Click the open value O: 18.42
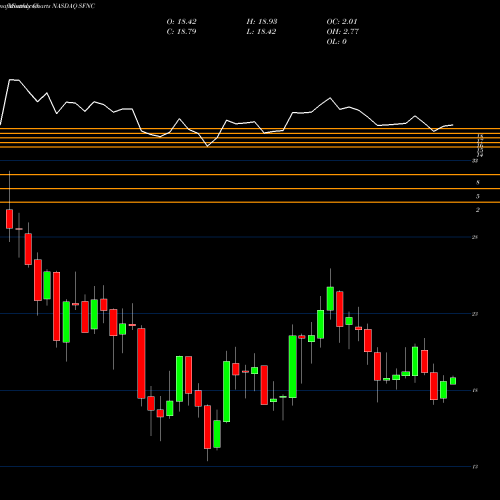 click(181, 22)
